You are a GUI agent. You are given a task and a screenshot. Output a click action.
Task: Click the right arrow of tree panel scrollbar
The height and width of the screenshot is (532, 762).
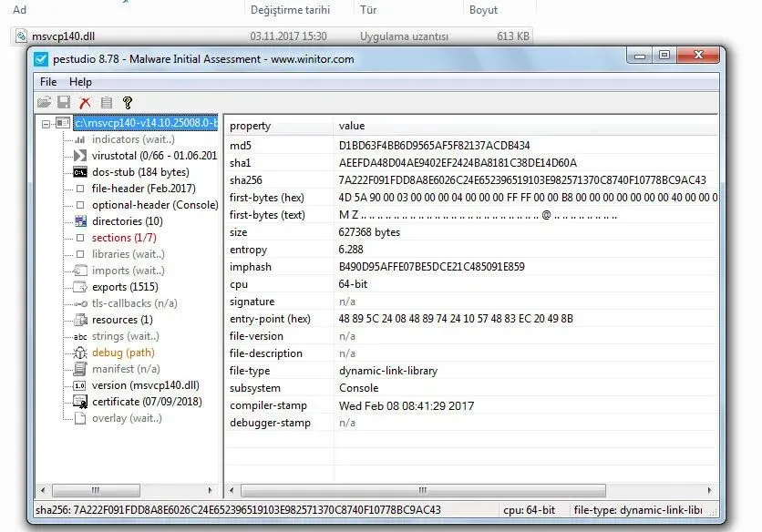211,490
